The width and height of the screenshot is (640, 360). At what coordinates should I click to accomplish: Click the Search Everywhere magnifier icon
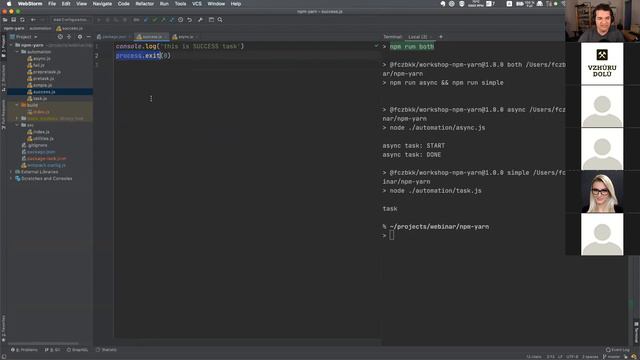[220, 20]
